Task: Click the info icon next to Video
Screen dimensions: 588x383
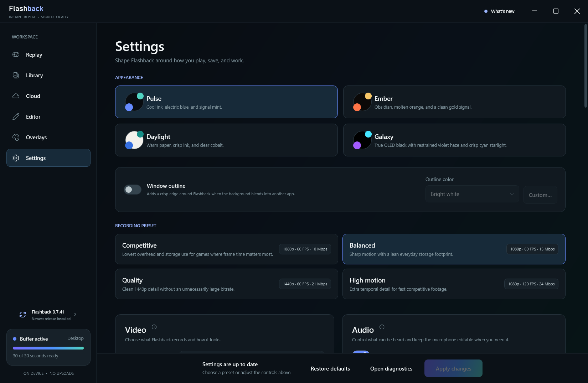Action: click(154, 327)
